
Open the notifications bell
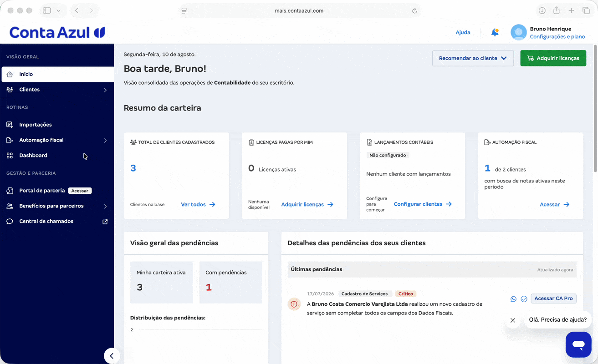[495, 32]
